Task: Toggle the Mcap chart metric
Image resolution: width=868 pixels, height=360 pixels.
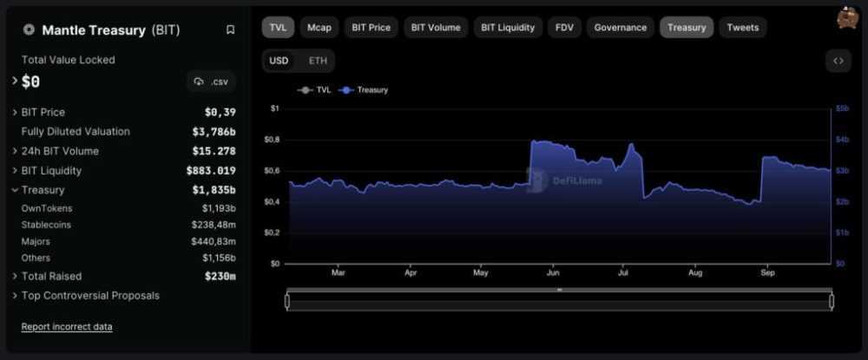Action: 319,27
